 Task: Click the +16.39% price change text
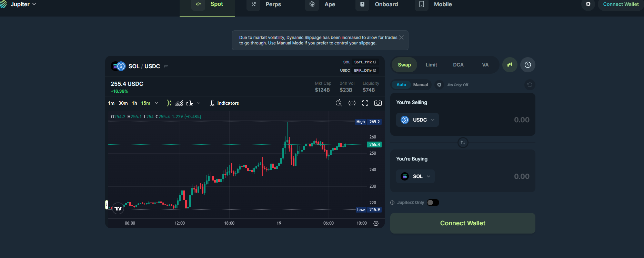[x=119, y=91]
